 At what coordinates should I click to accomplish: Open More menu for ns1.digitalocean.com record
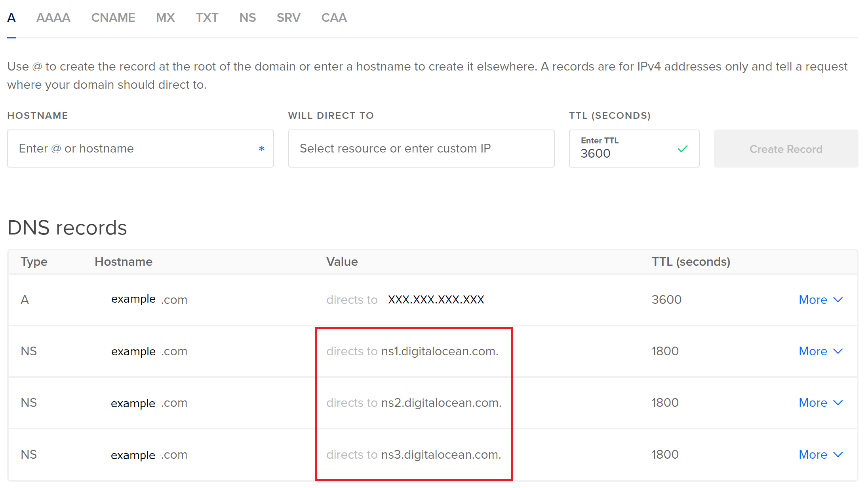click(x=820, y=351)
